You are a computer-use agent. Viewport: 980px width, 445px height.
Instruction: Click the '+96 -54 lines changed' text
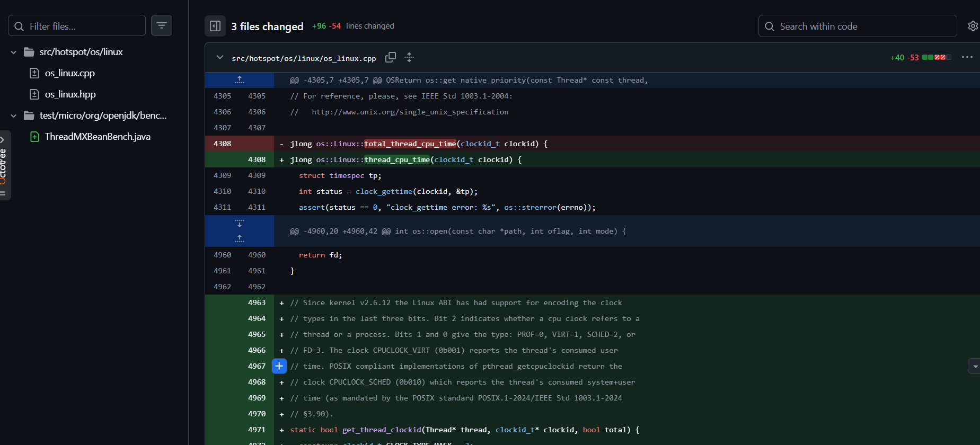353,26
